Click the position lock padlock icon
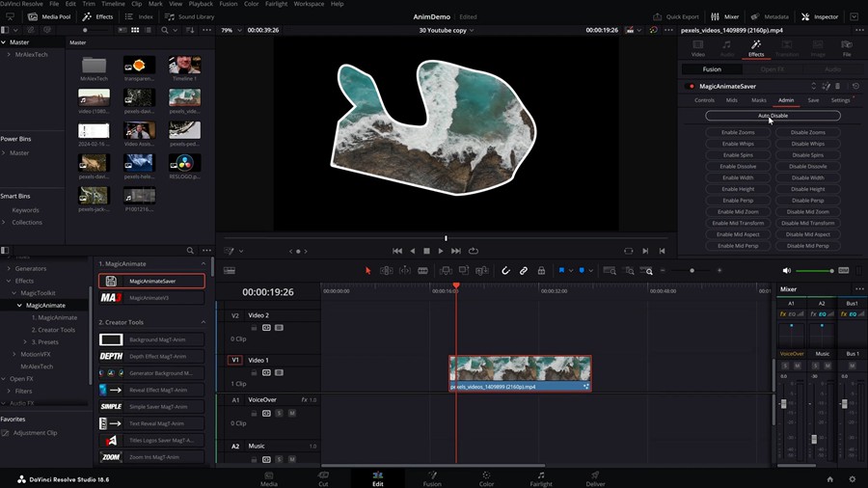 pos(541,271)
